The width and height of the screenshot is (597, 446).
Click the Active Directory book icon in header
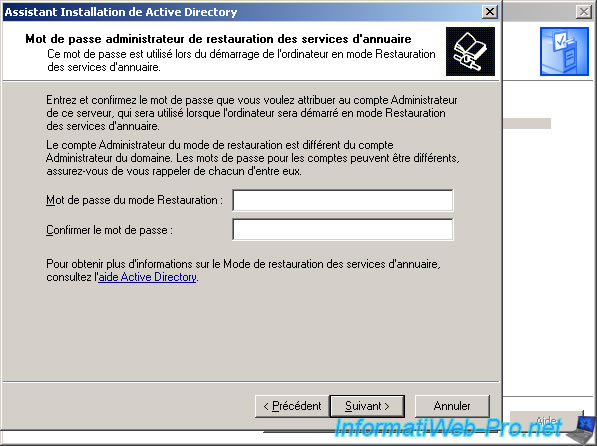click(x=470, y=51)
